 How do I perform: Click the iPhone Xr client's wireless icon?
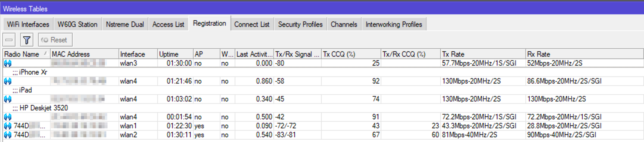[x=8, y=81]
